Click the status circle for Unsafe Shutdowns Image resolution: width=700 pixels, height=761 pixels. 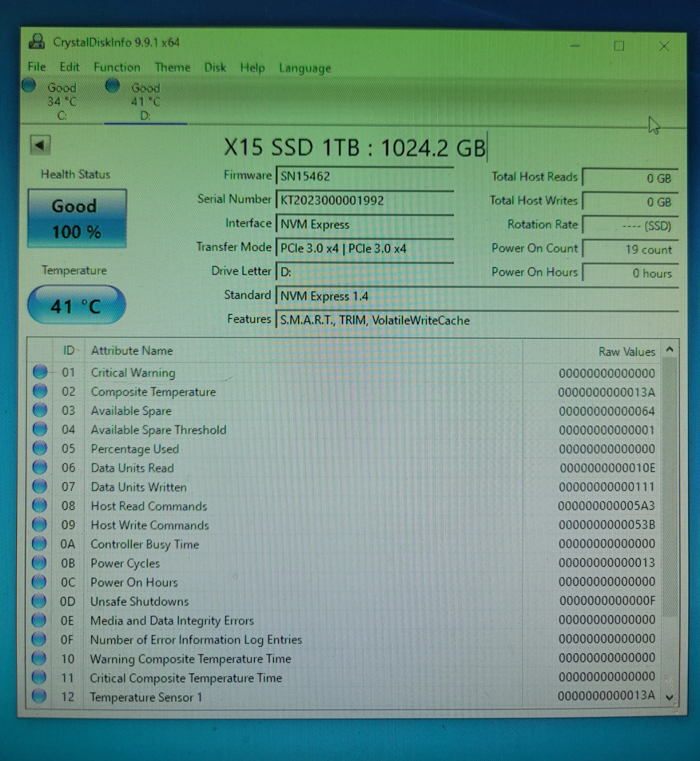click(39, 601)
